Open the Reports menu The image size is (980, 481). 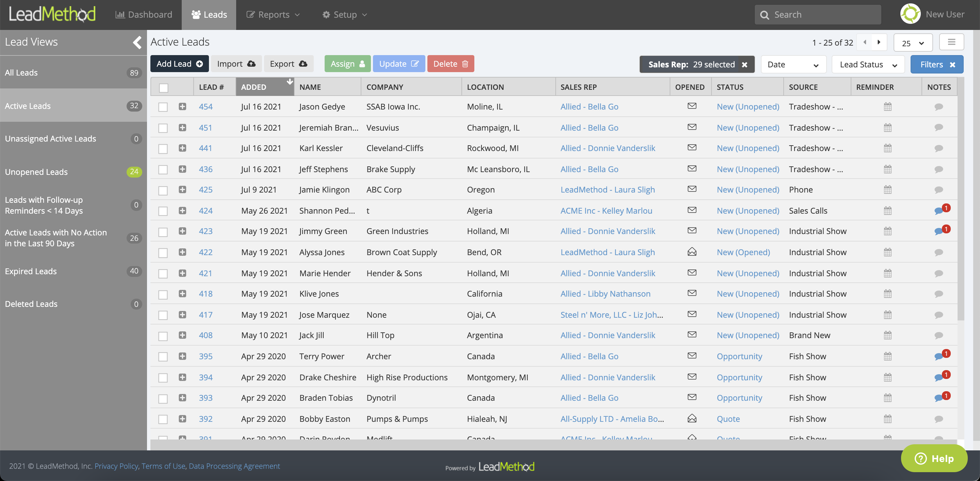click(273, 14)
